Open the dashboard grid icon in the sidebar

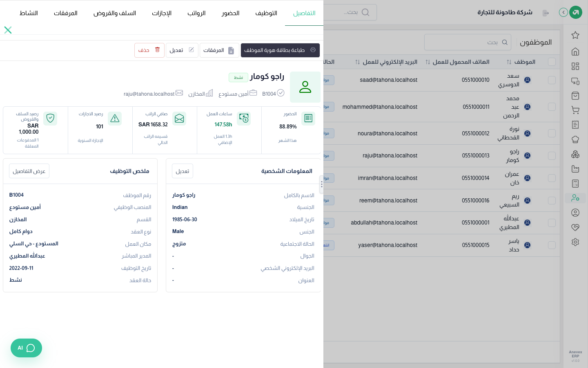click(x=575, y=66)
